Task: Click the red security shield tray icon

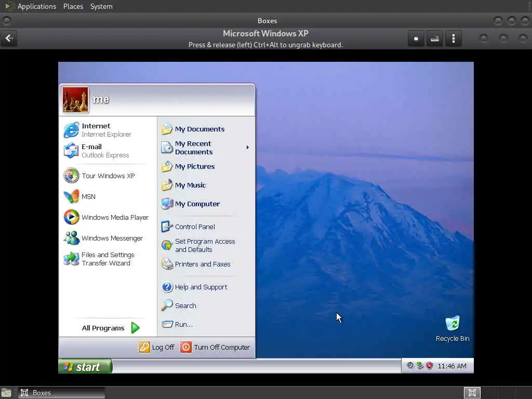Action: point(429,366)
